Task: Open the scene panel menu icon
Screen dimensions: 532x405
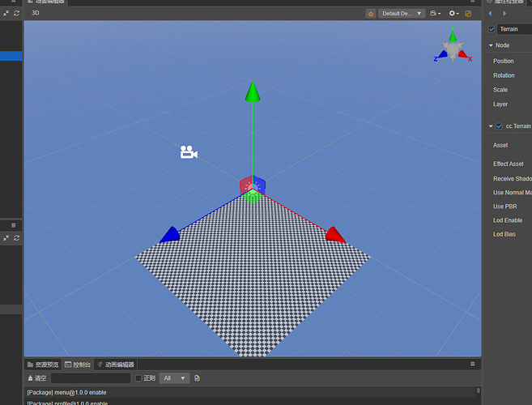Action: [x=472, y=2]
